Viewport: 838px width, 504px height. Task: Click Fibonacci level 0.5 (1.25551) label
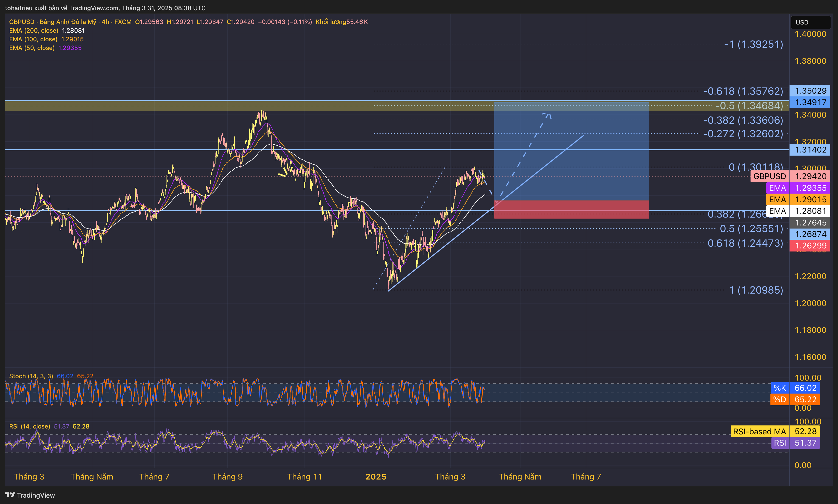click(751, 229)
